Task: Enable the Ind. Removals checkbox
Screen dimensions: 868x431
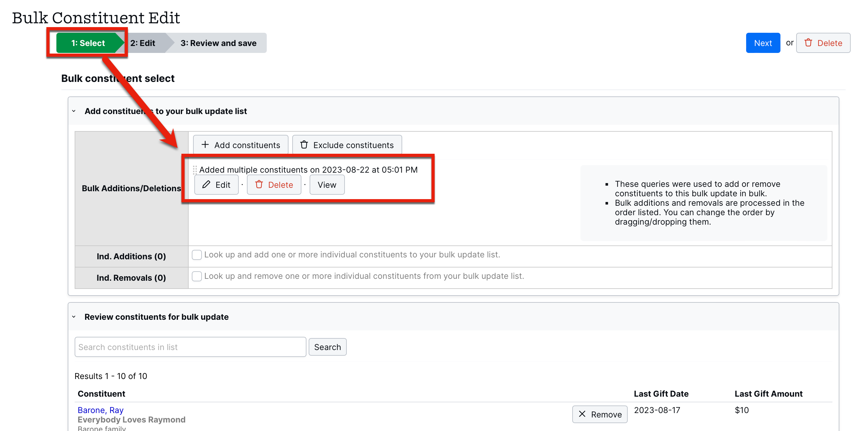Action: click(x=197, y=276)
